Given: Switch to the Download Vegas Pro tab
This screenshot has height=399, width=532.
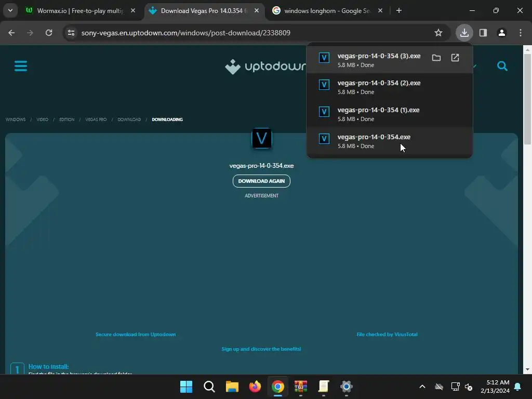Looking at the screenshot, I should coord(204,11).
